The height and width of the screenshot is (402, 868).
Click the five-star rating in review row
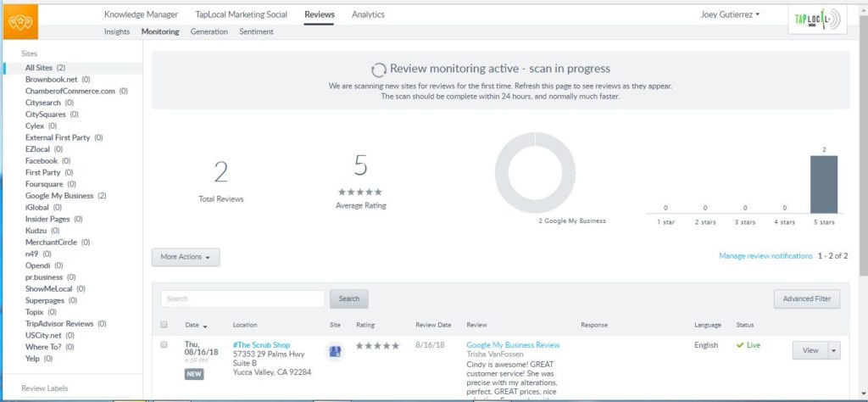[x=377, y=345]
